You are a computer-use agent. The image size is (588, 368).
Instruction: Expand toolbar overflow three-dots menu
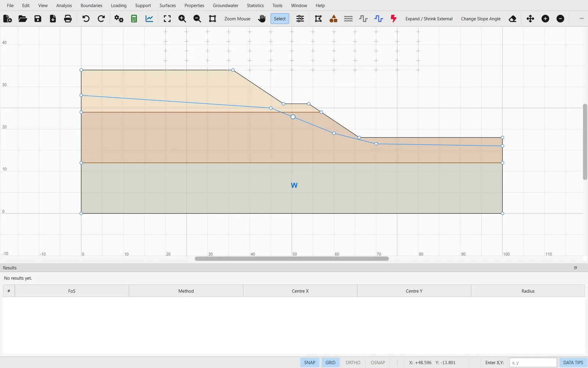coord(581,19)
